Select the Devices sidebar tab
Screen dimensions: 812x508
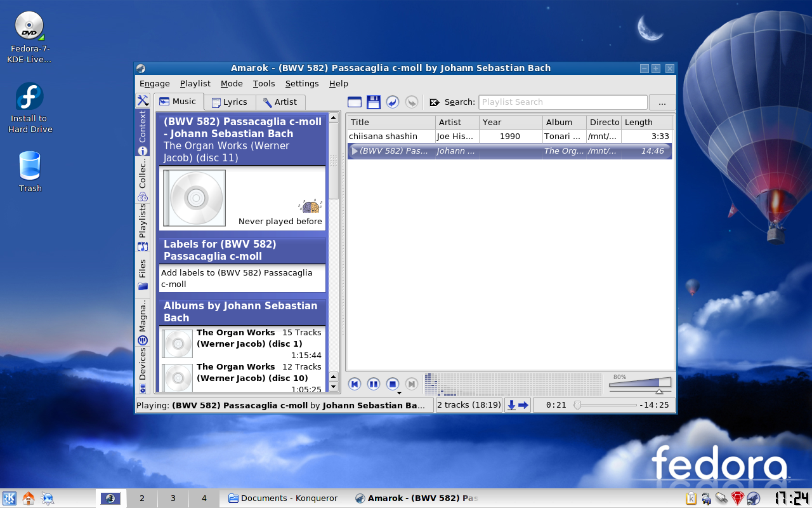[143, 371]
